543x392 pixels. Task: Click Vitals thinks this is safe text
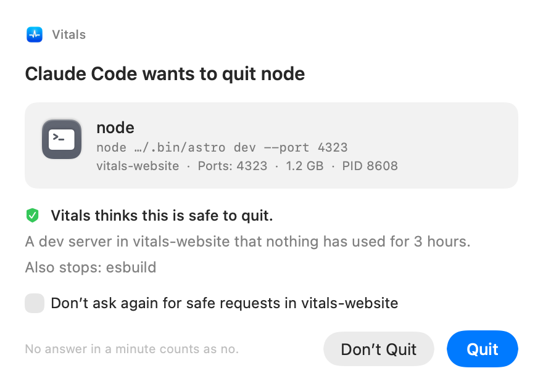click(162, 216)
